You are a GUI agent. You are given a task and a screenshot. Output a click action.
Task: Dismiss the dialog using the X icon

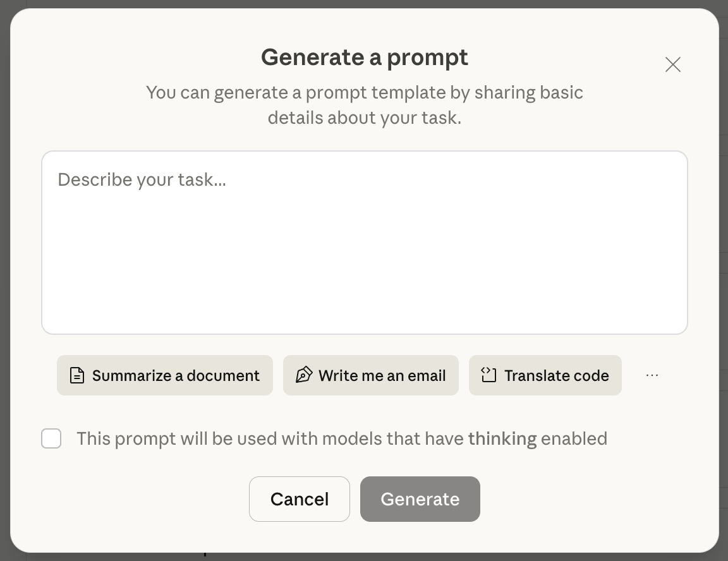pos(672,64)
